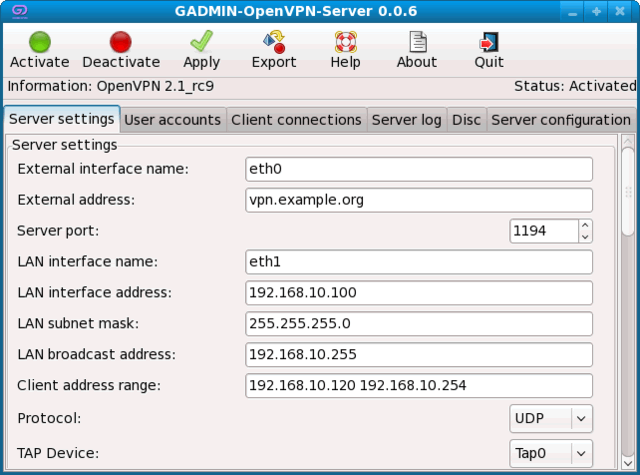Image resolution: width=640 pixels, height=475 pixels.
Task: Click the About document icon
Action: pyautogui.click(x=418, y=42)
